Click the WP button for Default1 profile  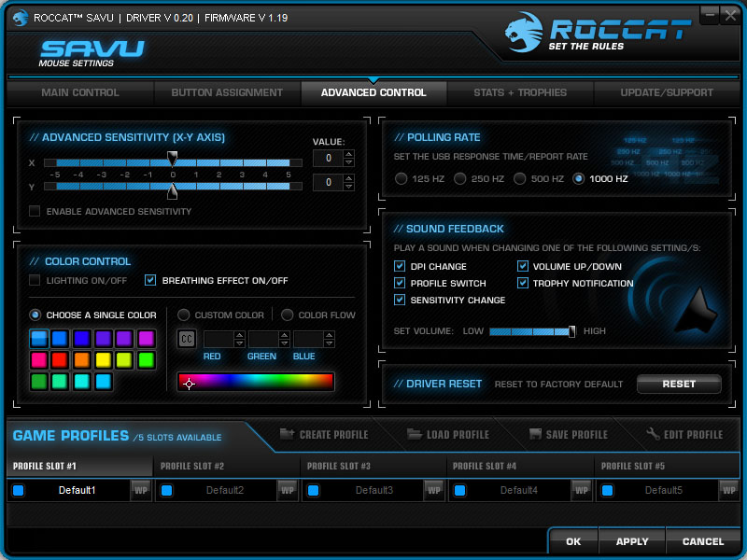[x=141, y=490]
